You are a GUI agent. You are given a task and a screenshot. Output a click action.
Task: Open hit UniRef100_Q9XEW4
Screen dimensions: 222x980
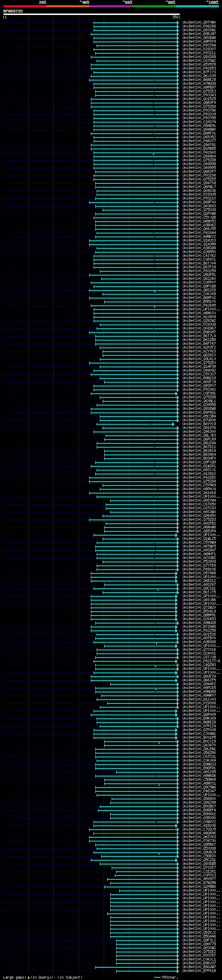click(x=199, y=38)
